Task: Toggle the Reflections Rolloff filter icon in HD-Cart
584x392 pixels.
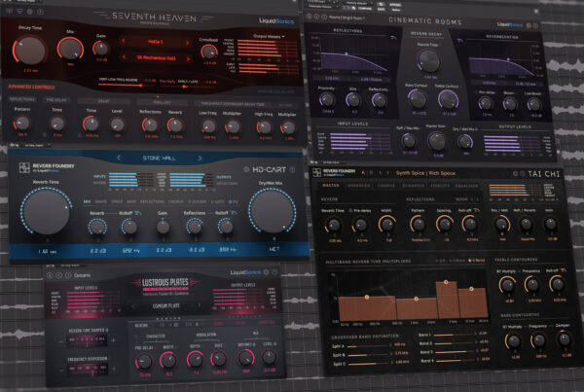Action: click(234, 213)
